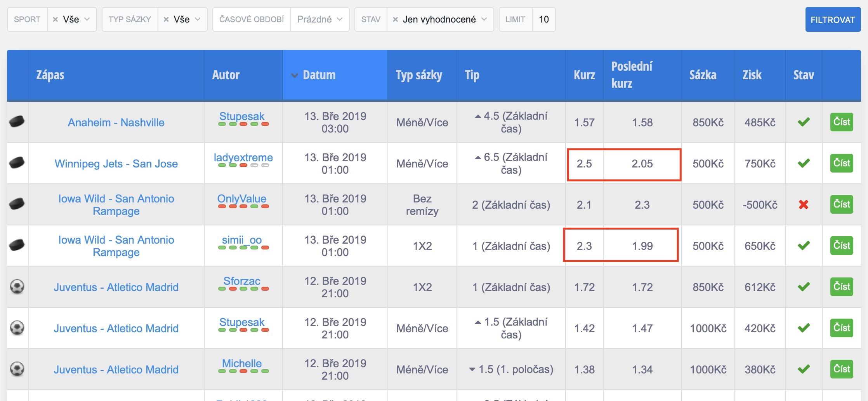Click hockey puck icon in Anaheim - Nashville row
Viewport: 868px width, 401px height.
click(17, 122)
